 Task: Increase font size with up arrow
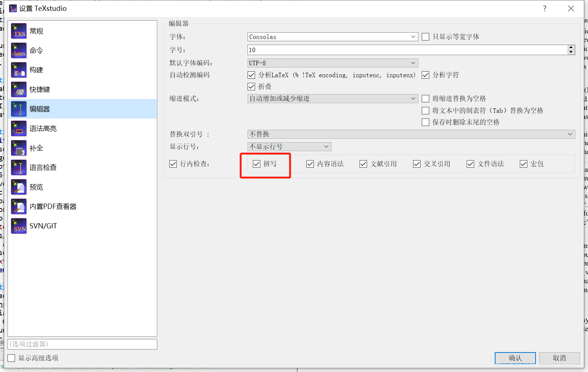coord(571,47)
